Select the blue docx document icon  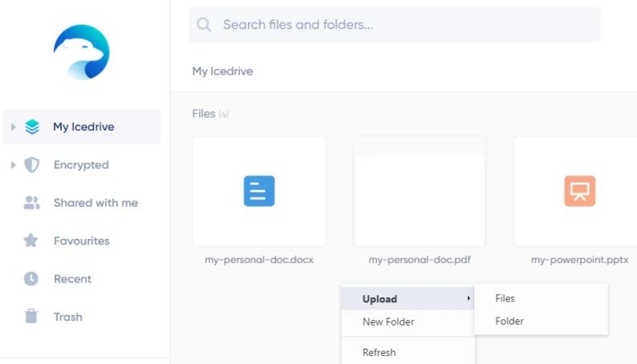pos(259,191)
